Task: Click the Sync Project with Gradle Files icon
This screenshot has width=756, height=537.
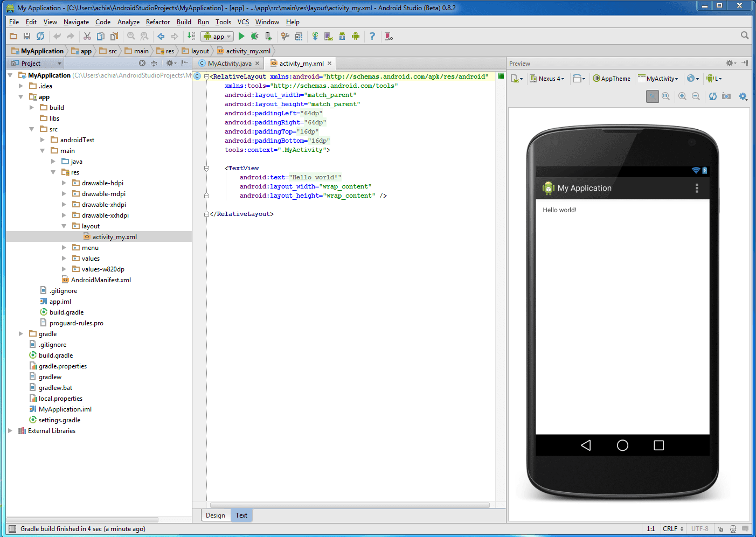Action: (315, 36)
